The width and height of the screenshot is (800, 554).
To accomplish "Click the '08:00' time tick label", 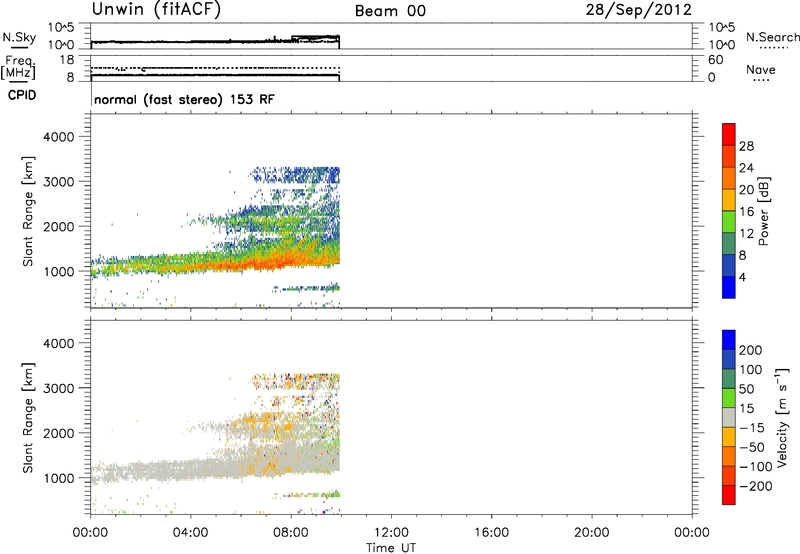I will click(x=291, y=533).
